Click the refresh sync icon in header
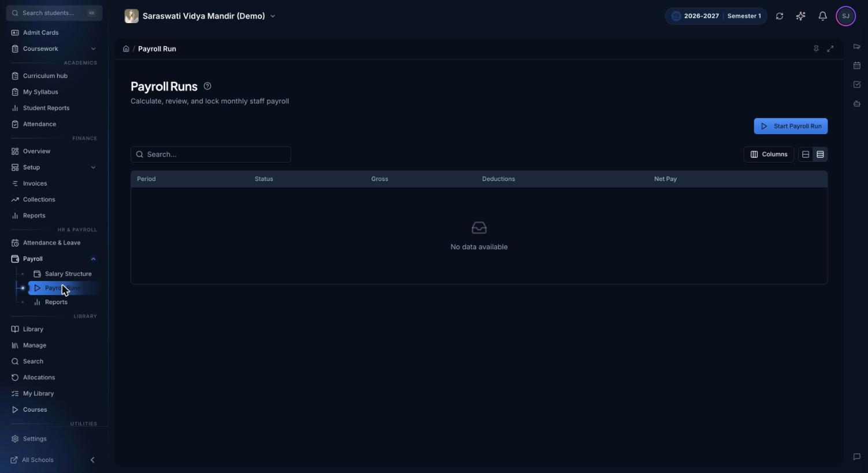 pyautogui.click(x=780, y=16)
